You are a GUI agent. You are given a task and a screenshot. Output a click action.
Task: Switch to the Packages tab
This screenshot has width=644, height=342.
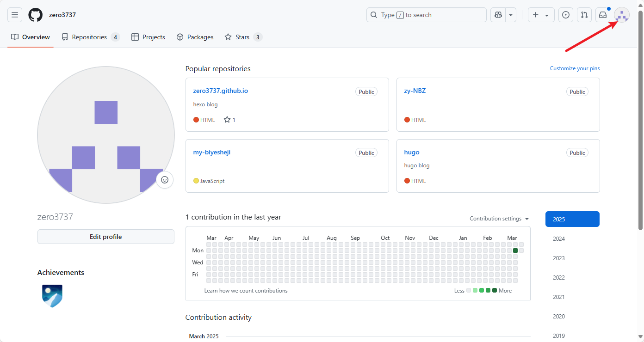[195, 37]
